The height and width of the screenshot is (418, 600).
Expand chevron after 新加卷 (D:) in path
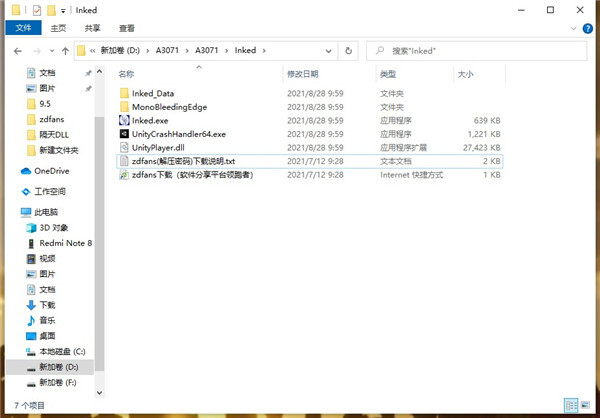[148, 51]
